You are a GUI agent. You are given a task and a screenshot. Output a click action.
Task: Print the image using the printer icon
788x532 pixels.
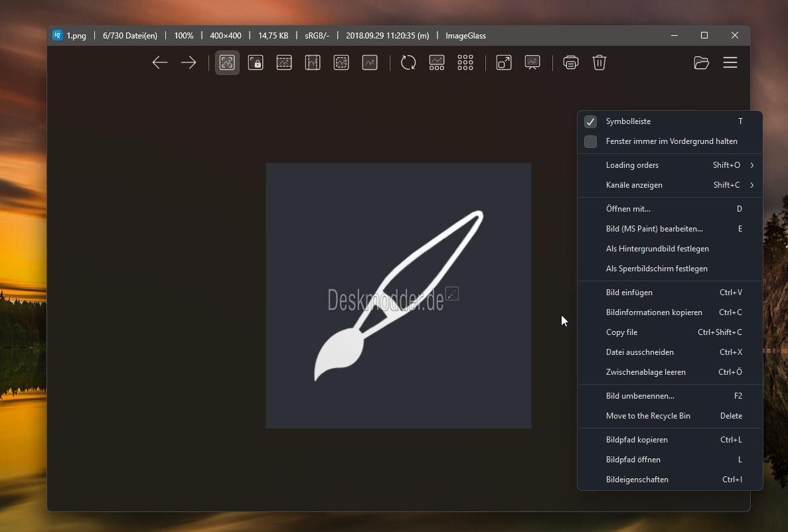(x=571, y=63)
